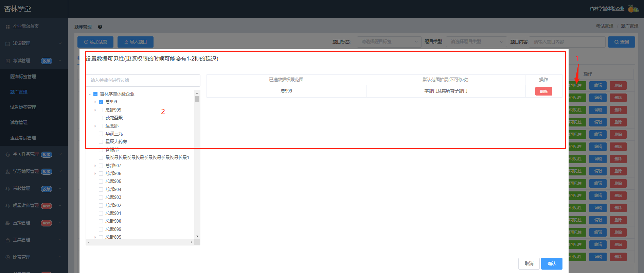The width and height of the screenshot is (644, 273).
Task: Click the 直播管理 sidebar icon
Action: pyautogui.click(x=7, y=223)
